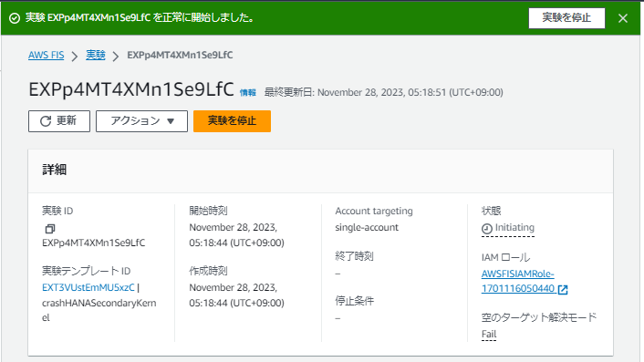The height and width of the screenshot is (362, 644).
Task: Stop experiment using the orange 実験を停止 button
Action: tap(232, 121)
